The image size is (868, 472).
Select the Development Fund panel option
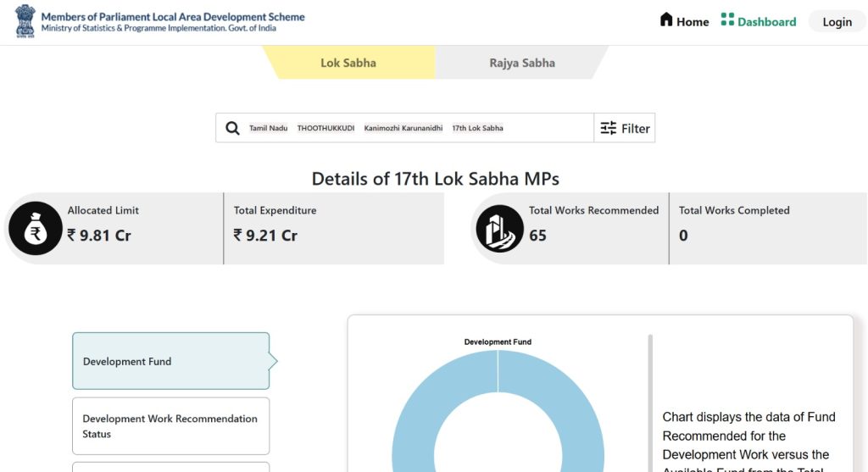[170, 361]
